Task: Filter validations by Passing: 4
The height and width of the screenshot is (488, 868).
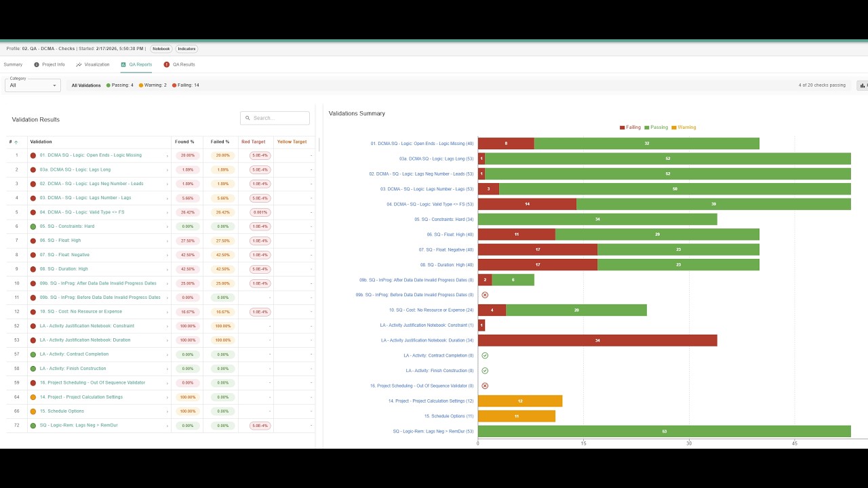Action: pyautogui.click(x=119, y=85)
